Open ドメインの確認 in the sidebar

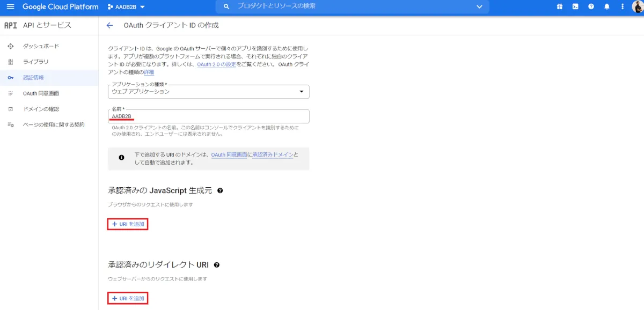click(49, 109)
